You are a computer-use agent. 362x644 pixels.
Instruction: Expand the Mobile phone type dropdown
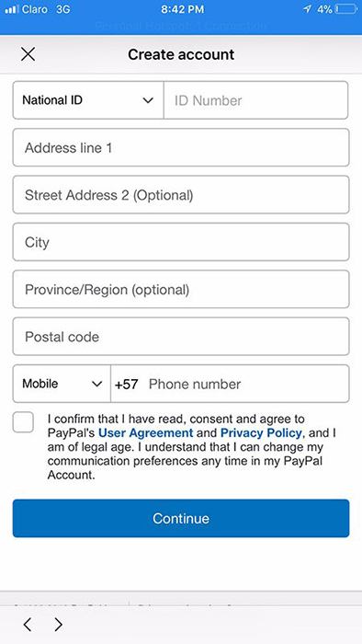pos(62,384)
